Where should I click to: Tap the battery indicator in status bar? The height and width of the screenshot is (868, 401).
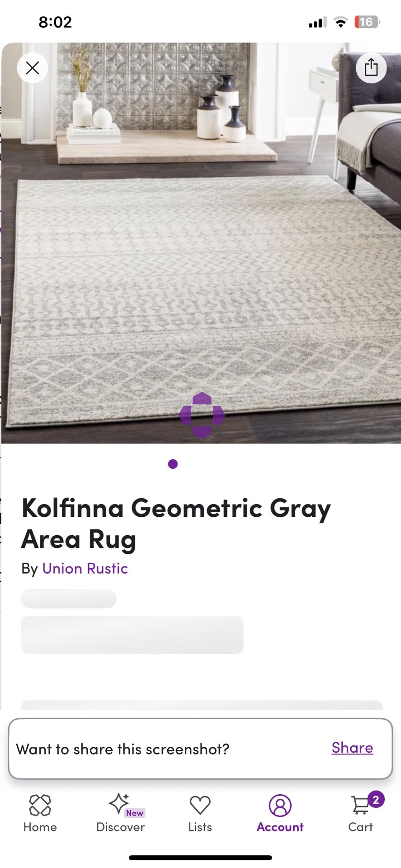pyautogui.click(x=367, y=22)
